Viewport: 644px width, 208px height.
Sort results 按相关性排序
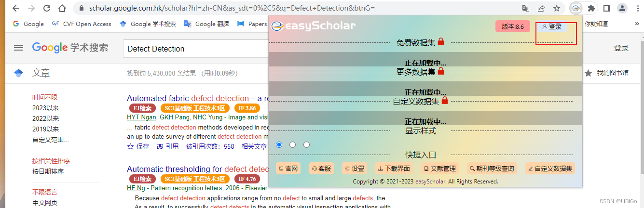pyautogui.click(x=51, y=161)
